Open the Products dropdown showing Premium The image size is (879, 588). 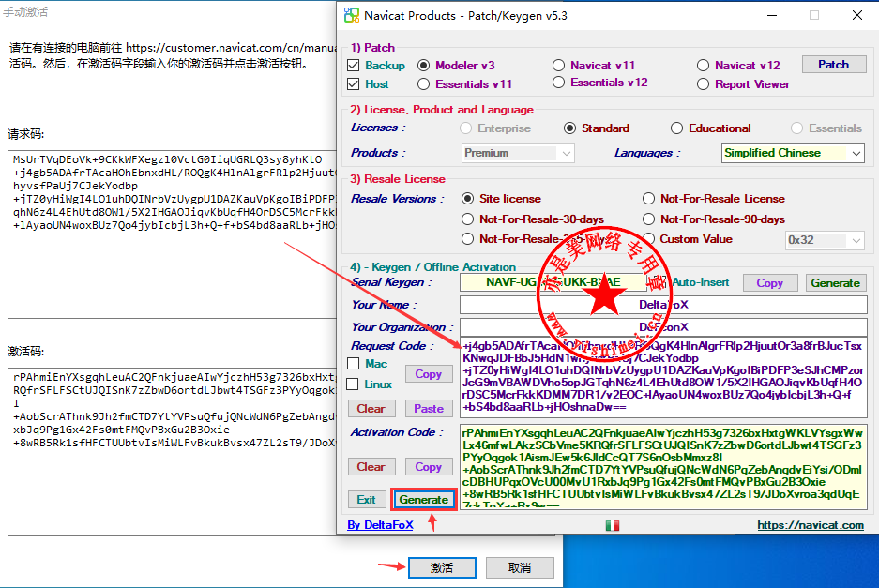[x=519, y=153]
